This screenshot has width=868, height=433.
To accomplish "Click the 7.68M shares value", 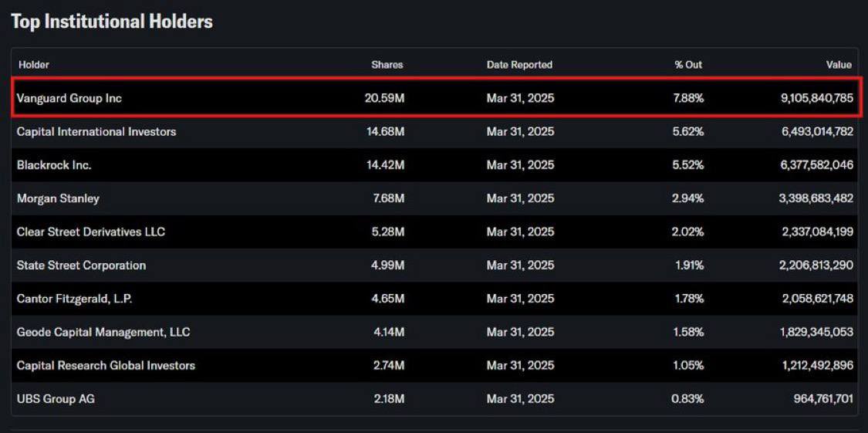I will (389, 199).
